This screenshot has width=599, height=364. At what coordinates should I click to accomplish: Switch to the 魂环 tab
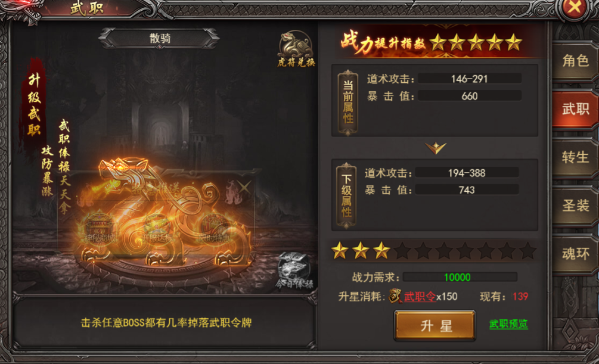575,254
